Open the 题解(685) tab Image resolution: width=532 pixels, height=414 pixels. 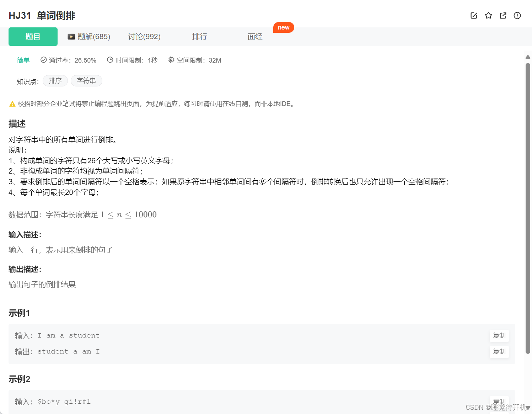[89, 37]
